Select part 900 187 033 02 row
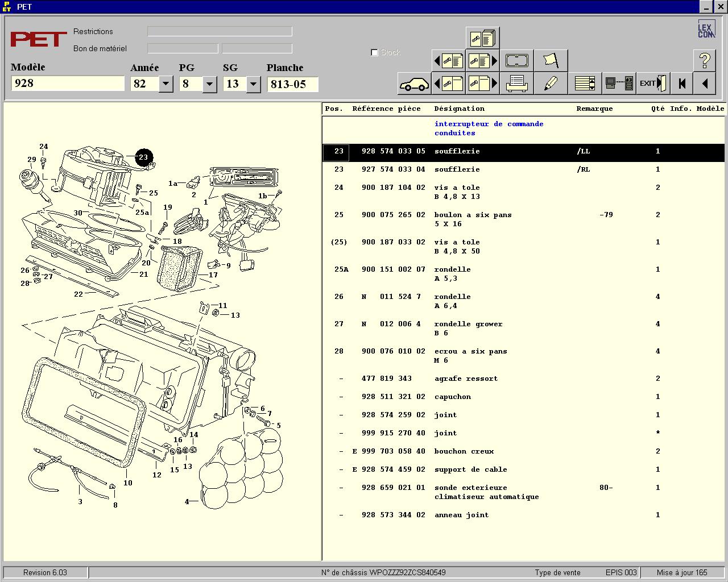728x582 pixels. [524, 247]
